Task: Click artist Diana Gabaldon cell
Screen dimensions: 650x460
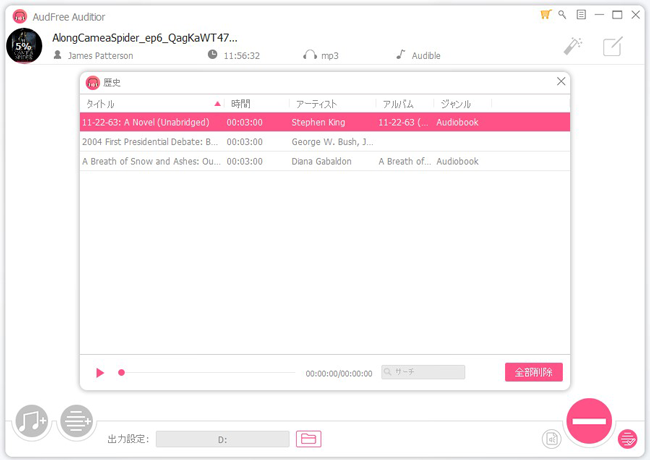Action: [321, 161]
